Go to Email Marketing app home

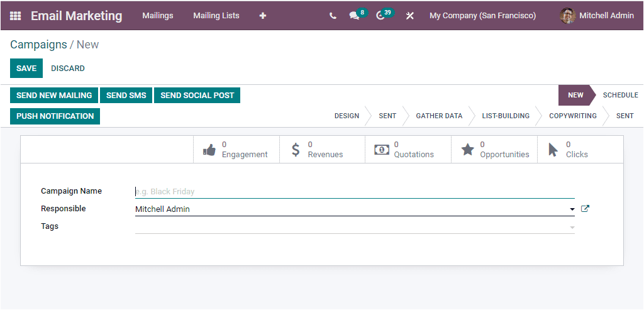(x=76, y=16)
